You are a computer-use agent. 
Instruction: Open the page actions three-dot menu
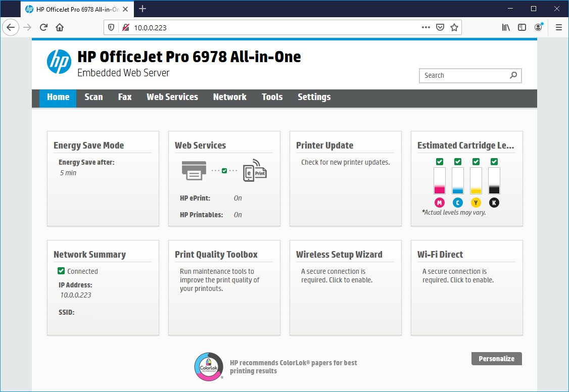(x=425, y=28)
